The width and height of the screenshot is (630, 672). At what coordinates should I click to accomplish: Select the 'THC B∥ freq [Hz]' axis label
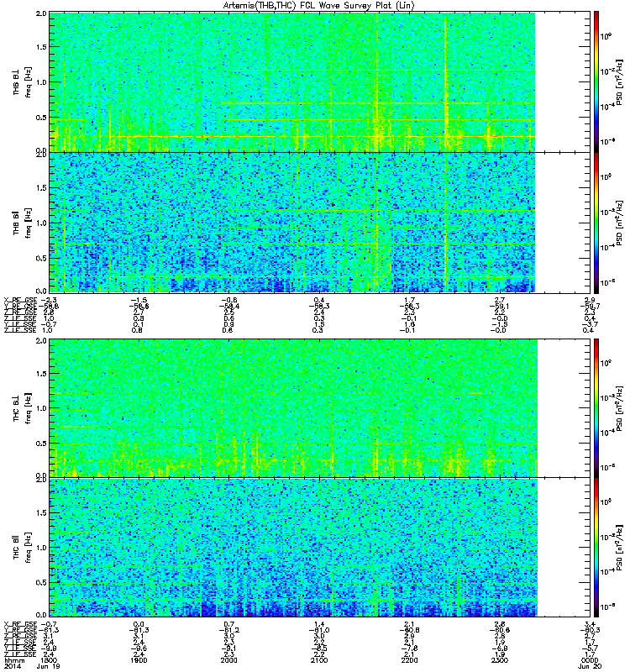click(23, 548)
